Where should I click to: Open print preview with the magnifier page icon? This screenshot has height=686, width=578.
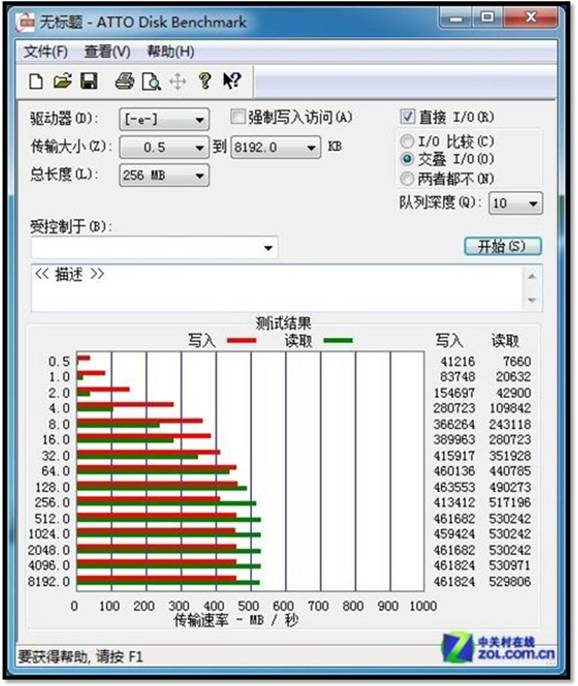point(151,81)
